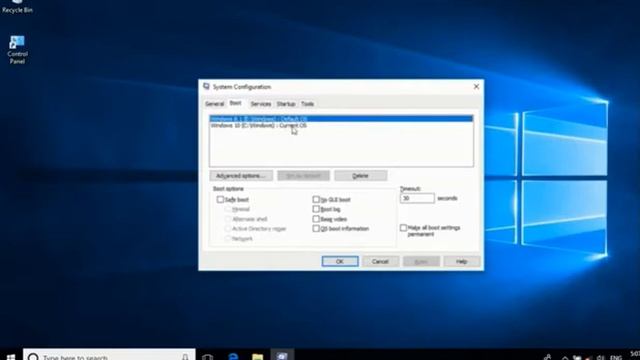The image size is (640, 360).
Task: Click the microphone icon in search box
Action: pos(185,357)
